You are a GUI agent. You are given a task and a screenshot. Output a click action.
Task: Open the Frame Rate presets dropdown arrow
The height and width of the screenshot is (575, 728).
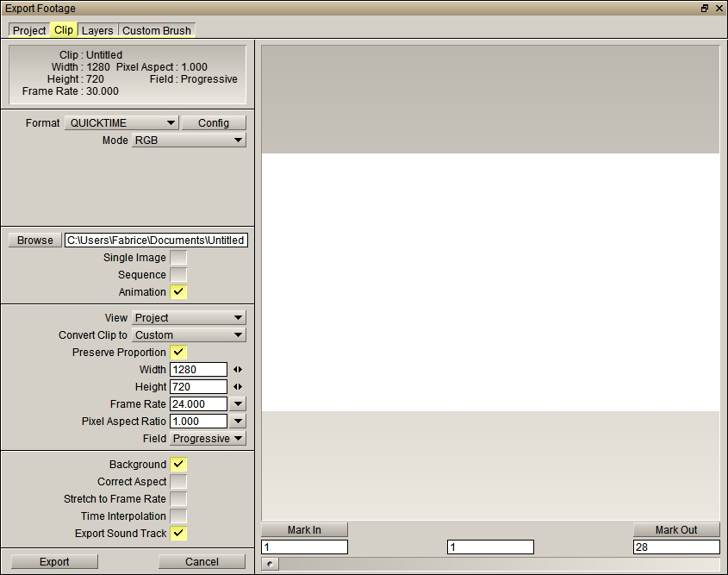pos(238,404)
